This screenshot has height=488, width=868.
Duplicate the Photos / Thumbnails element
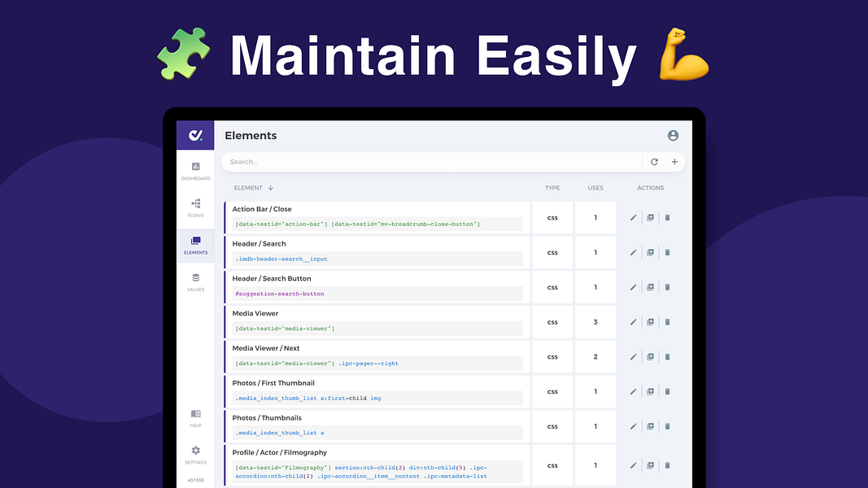point(651,426)
